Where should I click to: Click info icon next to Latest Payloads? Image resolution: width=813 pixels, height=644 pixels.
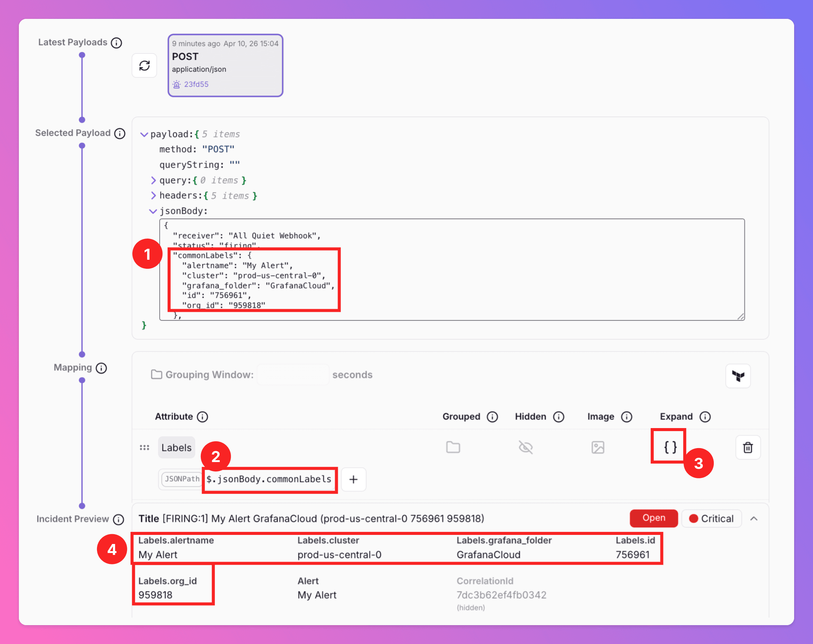[x=116, y=43]
